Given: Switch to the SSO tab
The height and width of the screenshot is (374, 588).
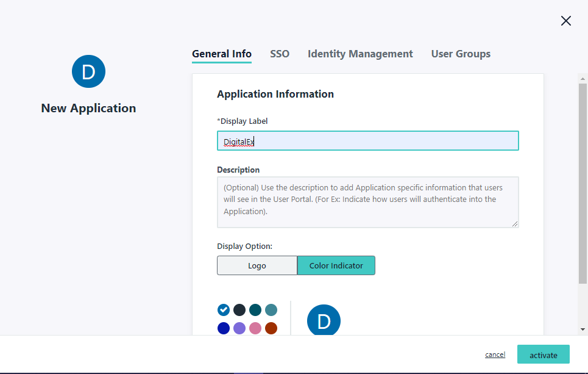Looking at the screenshot, I should pos(280,54).
